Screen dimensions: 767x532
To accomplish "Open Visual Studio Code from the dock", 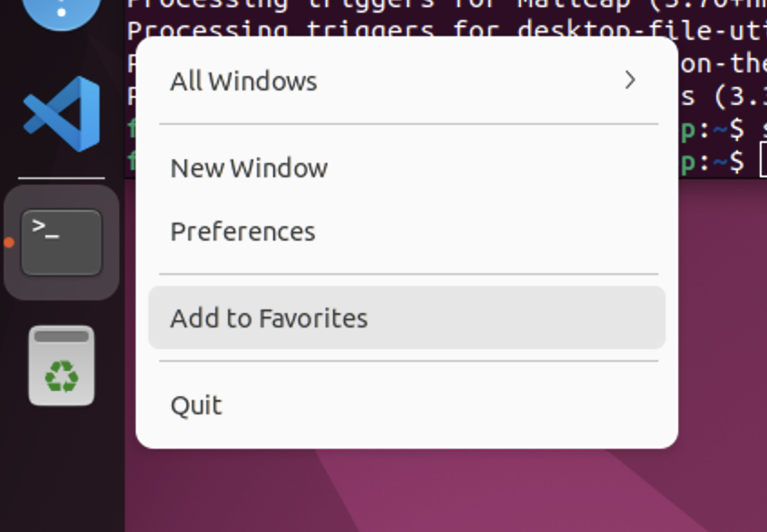I will (62, 114).
